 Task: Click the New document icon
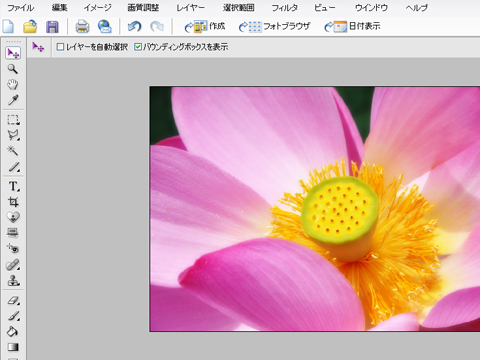click(8, 26)
